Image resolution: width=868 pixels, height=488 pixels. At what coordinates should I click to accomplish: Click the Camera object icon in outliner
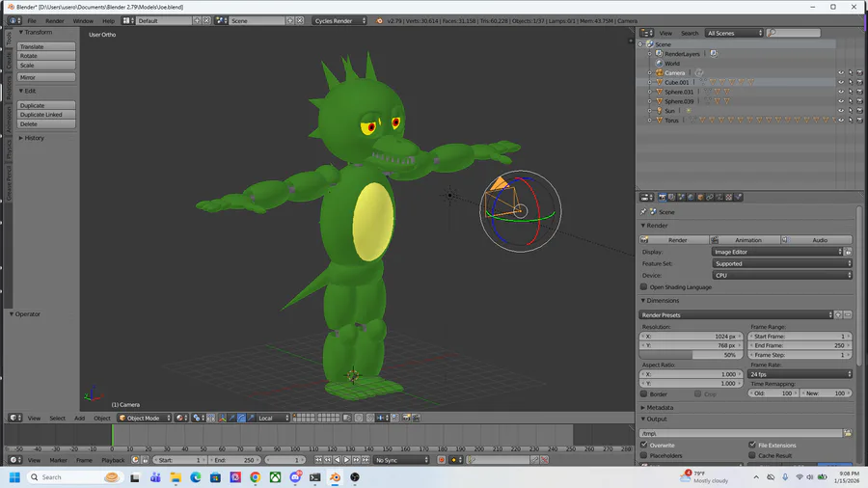659,73
